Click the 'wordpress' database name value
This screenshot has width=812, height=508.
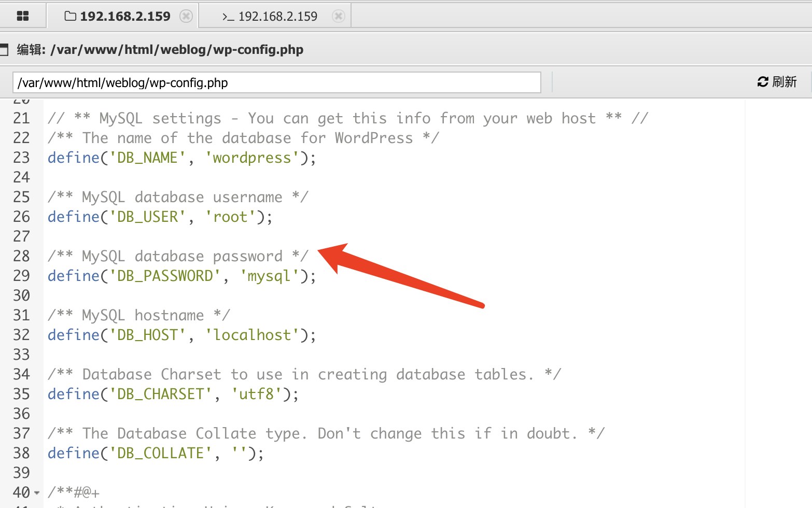click(x=252, y=158)
